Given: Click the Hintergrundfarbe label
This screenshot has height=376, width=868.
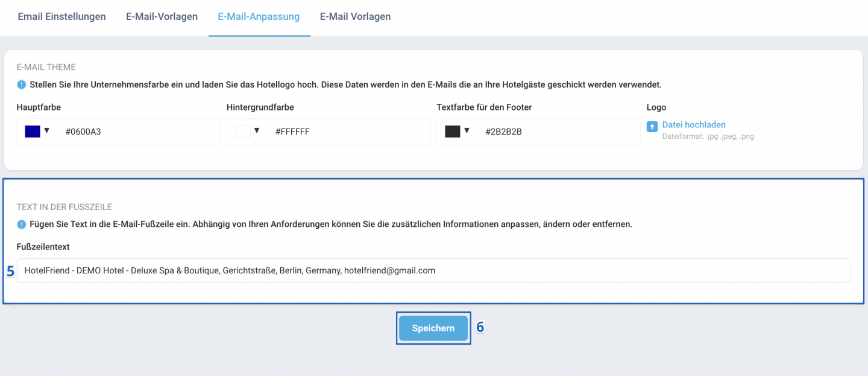Looking at the screenshot, I should 260,107.
